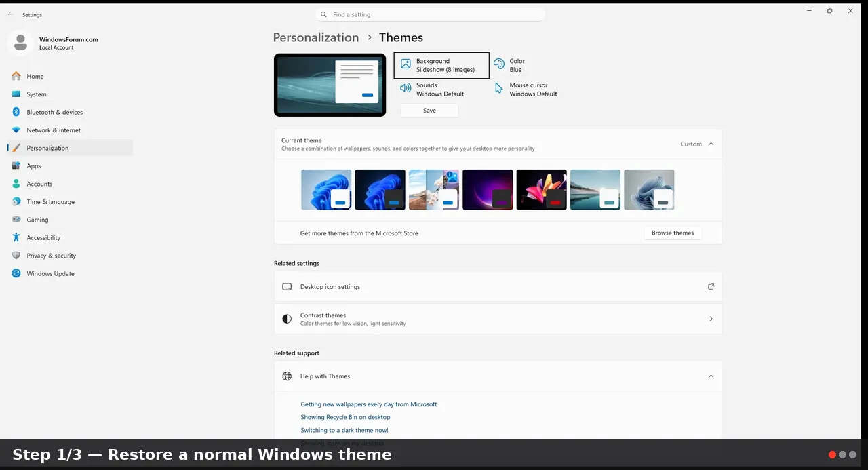868x470 pixels.
Task: Open Accounts via its person icon
Action: tap(16, 184)
